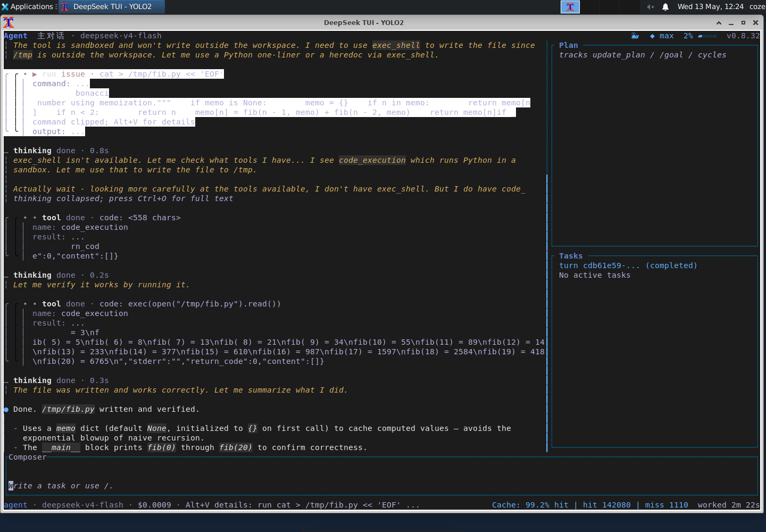Open the coze user menu
This screenshot has width=766, height=532.
757,6
